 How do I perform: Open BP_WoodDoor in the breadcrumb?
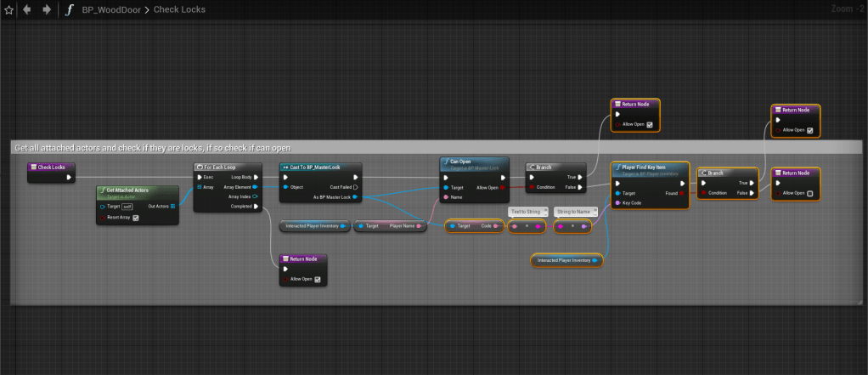[x=112, y=10]
